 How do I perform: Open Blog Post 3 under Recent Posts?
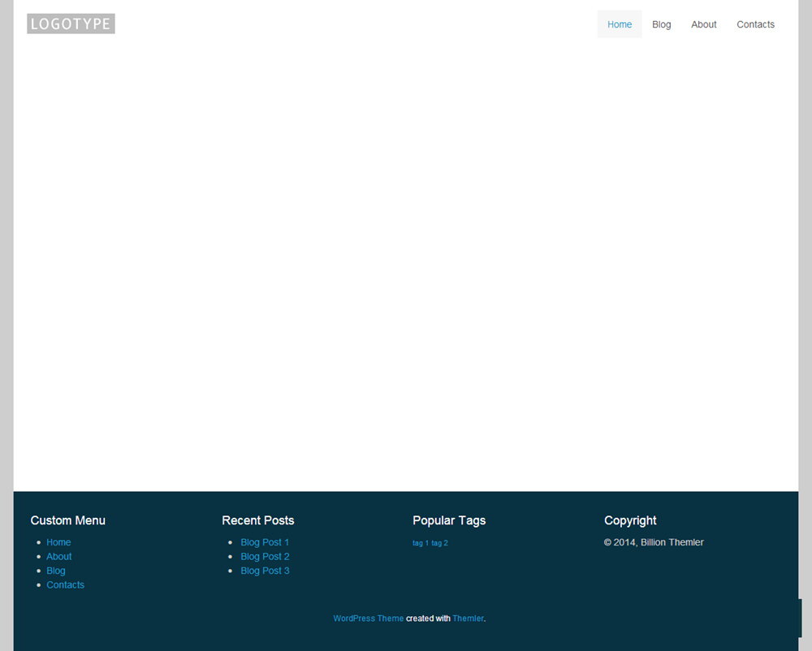[265, 571]
